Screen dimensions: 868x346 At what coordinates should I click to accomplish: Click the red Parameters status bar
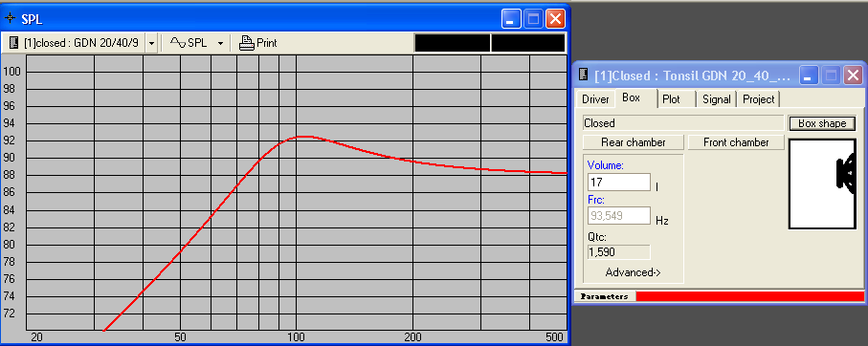click(x=749, y=296)
